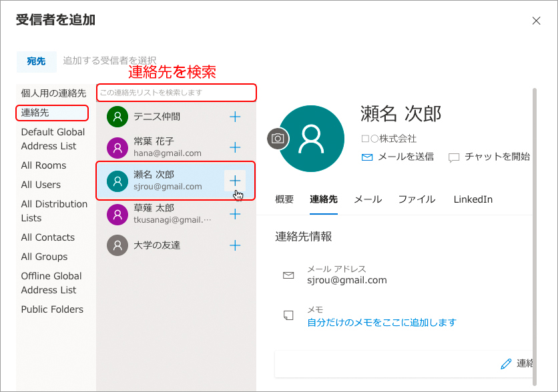This screenshot has height=392, width=558.
Task: Switch to the LinkedIn tab
Action: [x=473, y=199]
